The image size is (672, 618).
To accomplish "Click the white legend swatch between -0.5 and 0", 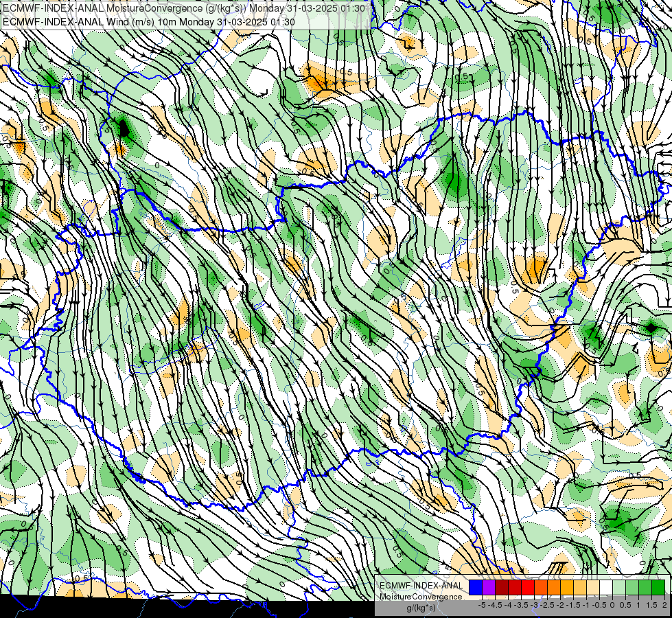I will point(606,587).
